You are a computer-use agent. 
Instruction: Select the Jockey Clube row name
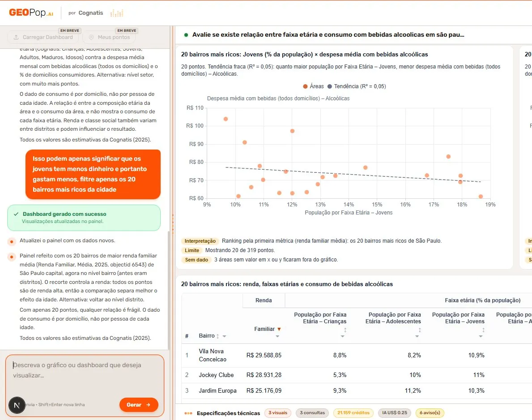tap(216, 375)
